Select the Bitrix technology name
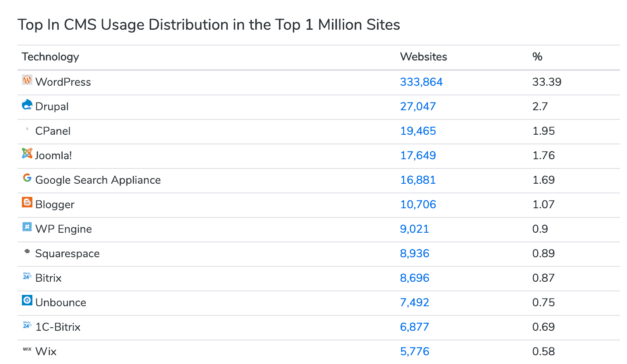The image size is (627, 364). [x=48, y=278]
